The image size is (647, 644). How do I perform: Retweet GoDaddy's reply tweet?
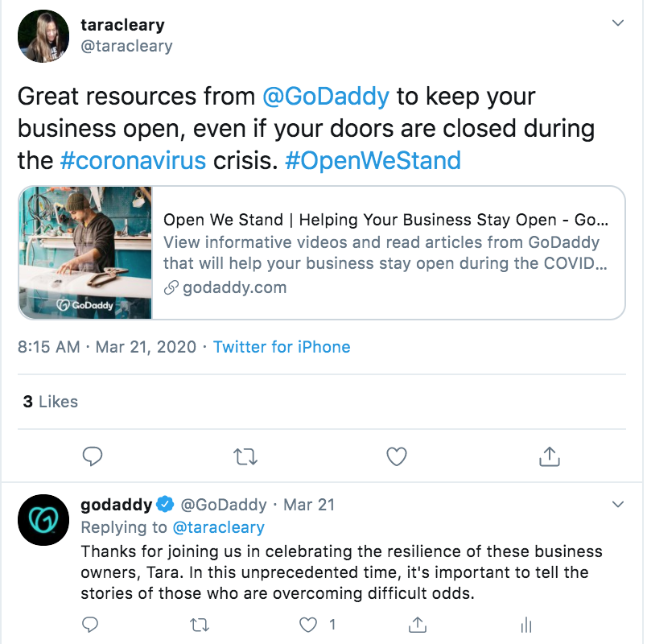coord(200,624)
